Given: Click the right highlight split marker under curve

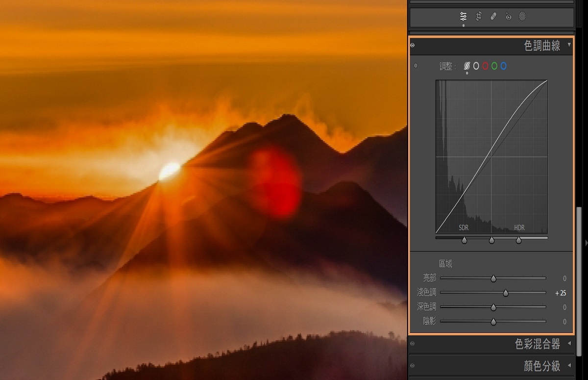Looking at the screenshot, I should pos(518,240).
